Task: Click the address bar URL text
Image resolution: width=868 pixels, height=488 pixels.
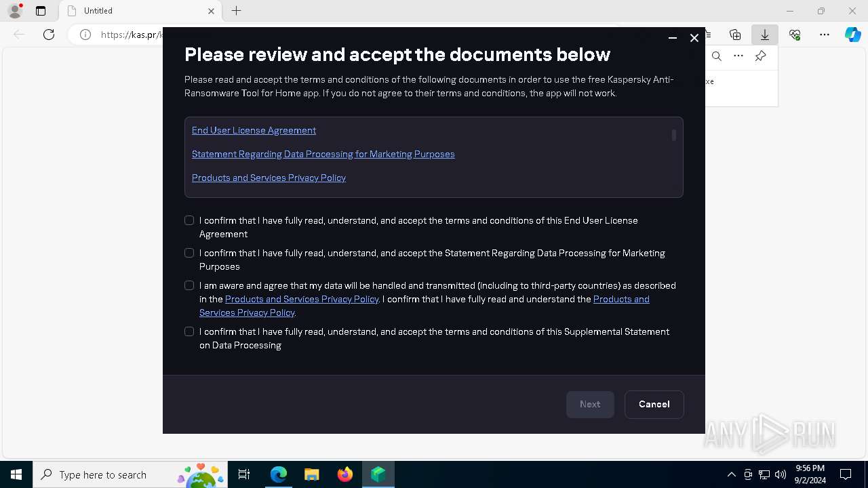Action: 132,35
